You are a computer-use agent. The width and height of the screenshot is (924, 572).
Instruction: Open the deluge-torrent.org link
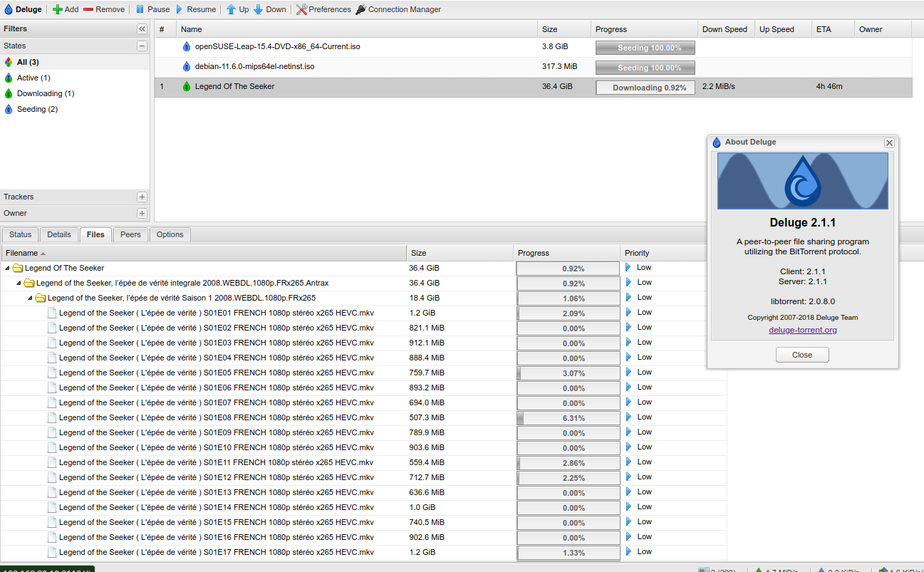802,330
